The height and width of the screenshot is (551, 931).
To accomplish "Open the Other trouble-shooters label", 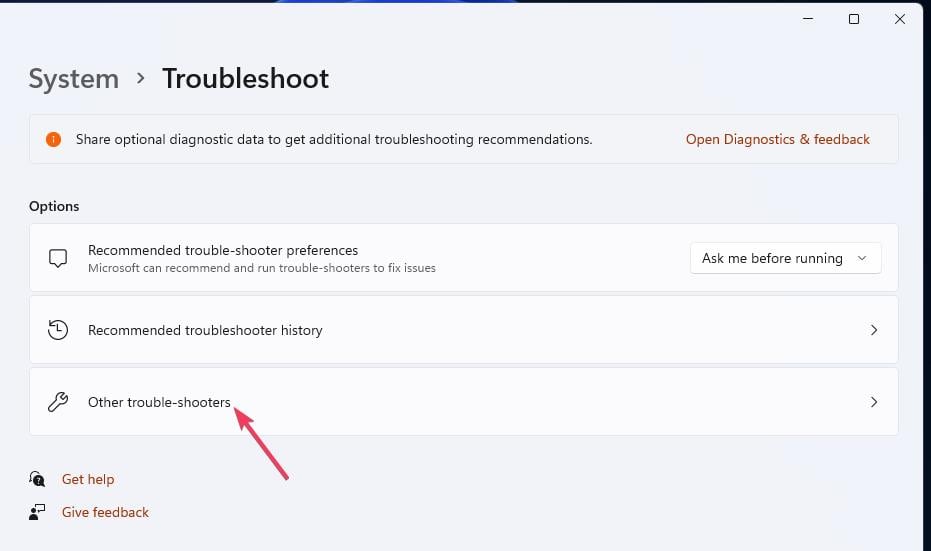I will tap(159, 402).
